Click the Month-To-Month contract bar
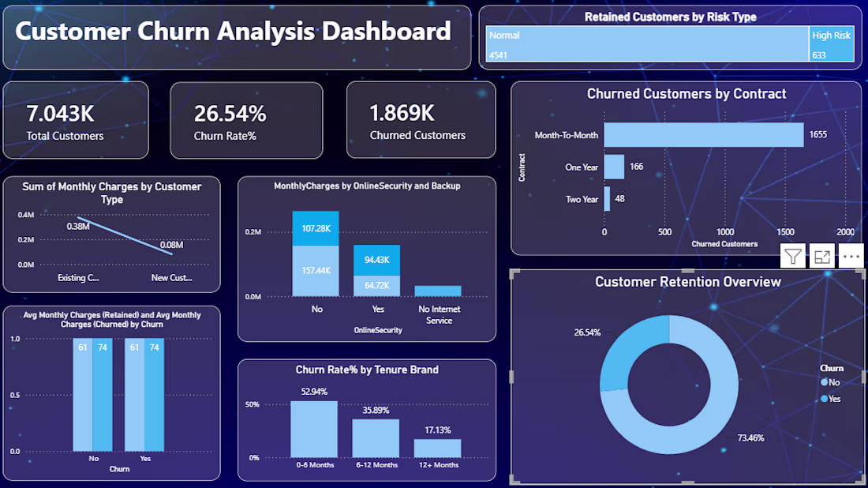868x488 pixels. (x=704, y=135)
